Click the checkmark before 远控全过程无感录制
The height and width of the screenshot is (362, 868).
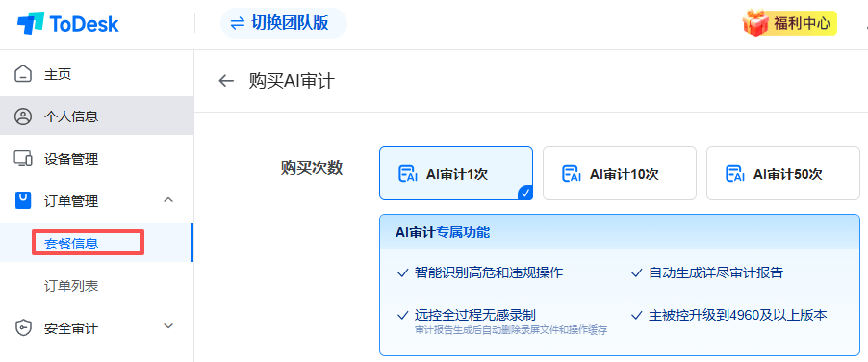[x=403, y=316]
